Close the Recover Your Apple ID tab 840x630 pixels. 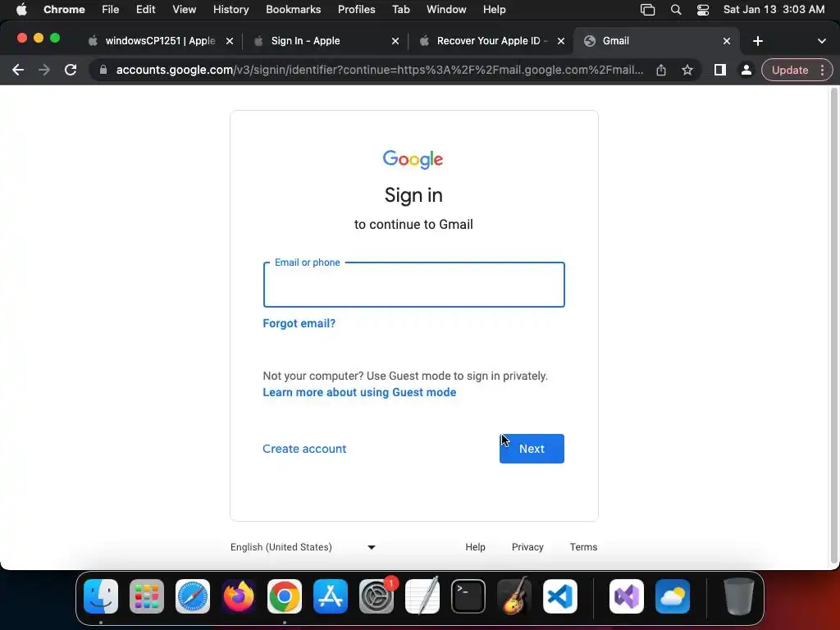click(561, 41)
